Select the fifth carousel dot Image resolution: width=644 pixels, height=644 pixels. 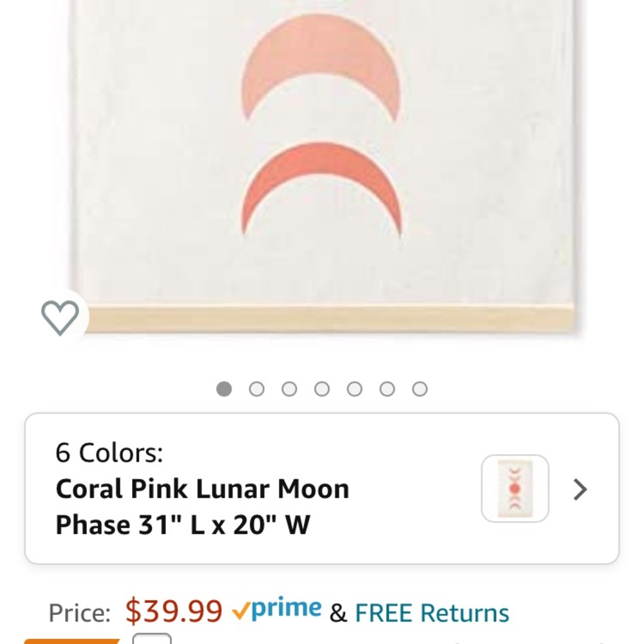[355, 388]
